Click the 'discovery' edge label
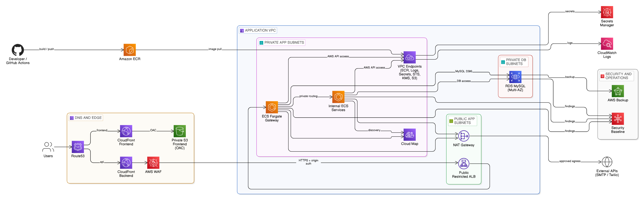644x204 pixels. point(374,130)
